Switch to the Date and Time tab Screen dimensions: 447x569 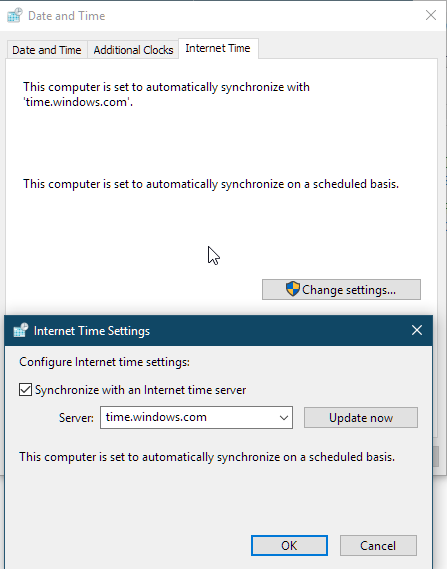(x=46, y=50)
